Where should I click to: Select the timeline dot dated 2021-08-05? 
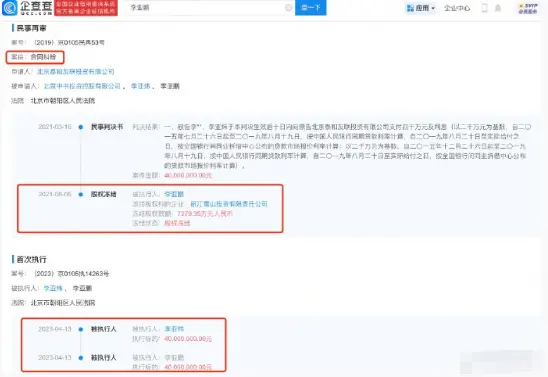click(x=81, y=195)
